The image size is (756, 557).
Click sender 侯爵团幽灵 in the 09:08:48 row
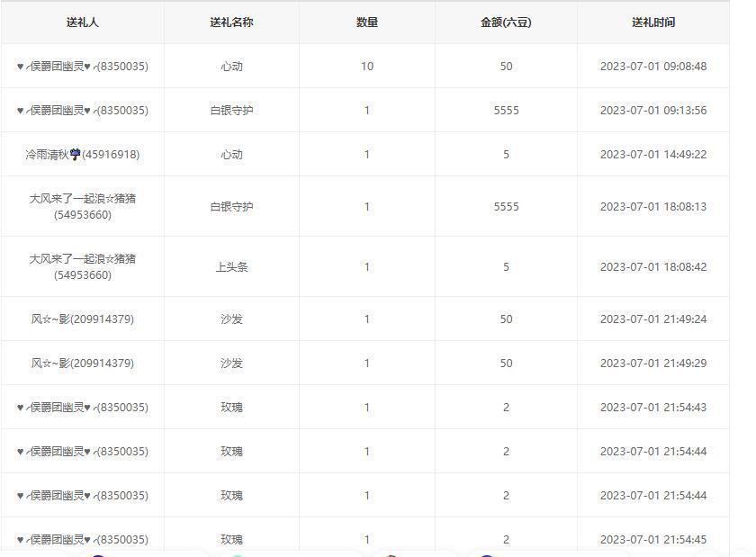[83, 66]
